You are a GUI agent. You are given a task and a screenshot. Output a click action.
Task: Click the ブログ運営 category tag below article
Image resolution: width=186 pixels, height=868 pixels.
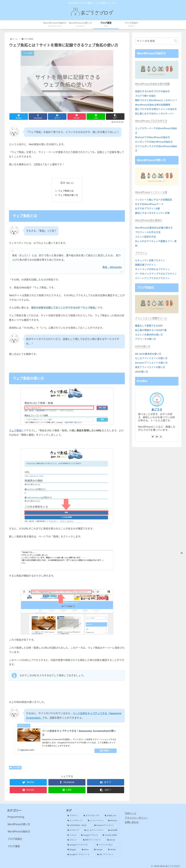pyautogui.click(x=15, y=767)
